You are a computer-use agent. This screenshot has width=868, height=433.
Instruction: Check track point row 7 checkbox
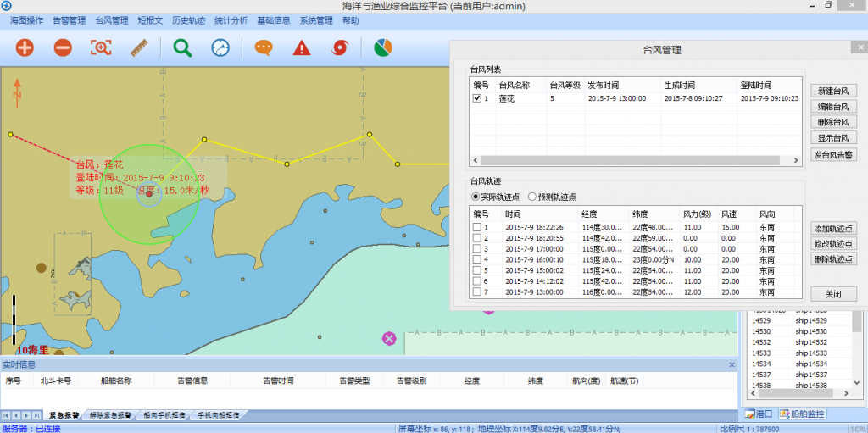point(476,292)
